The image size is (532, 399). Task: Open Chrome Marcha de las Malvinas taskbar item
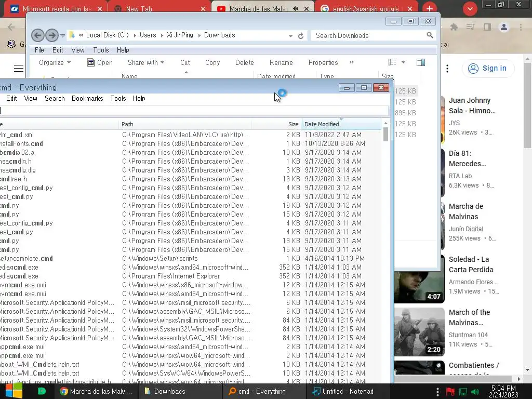[96, 391]
